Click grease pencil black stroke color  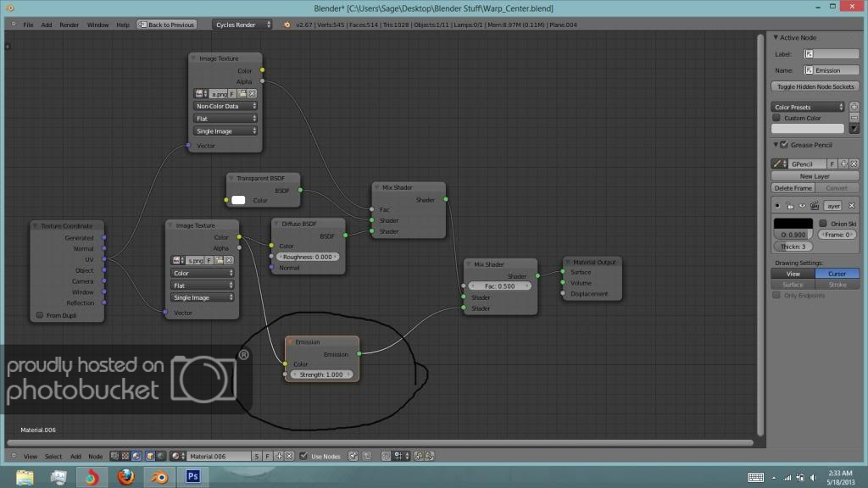pos(793,224)
